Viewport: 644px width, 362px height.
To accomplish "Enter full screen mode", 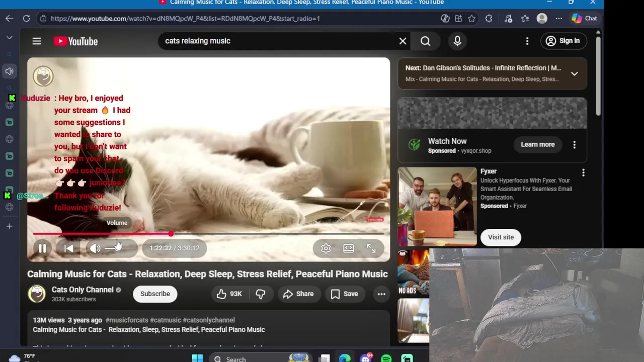I will 371,248.
